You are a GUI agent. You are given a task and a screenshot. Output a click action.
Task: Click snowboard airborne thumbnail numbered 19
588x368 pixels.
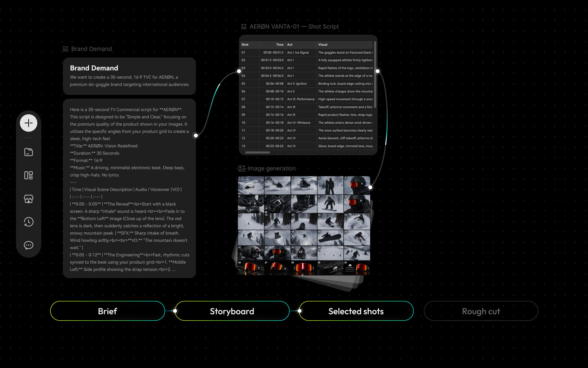(x=330, y=238)
